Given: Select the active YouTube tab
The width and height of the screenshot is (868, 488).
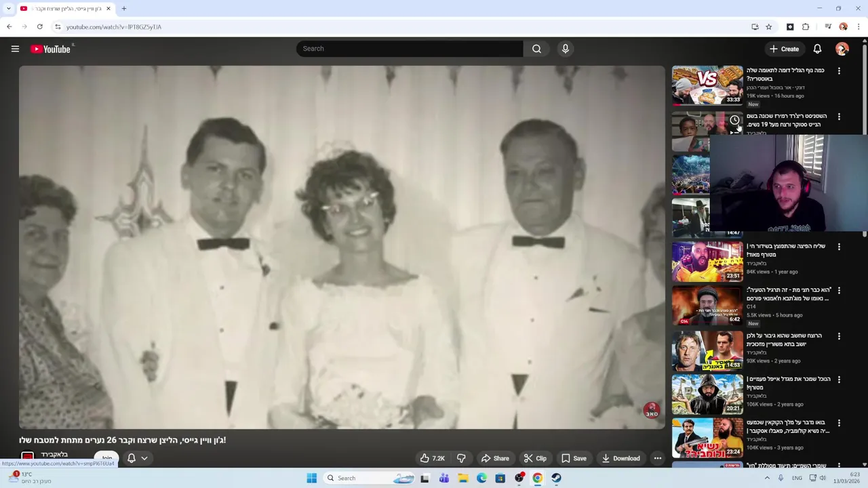Looking at the screenshot, I should pyautogui.click(x=66, y=9).
